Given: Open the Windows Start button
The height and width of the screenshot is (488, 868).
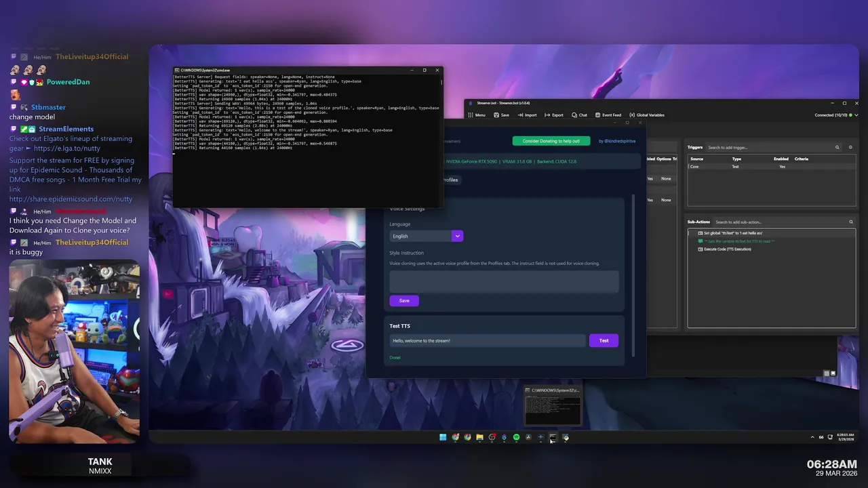Looking at the screenshot, I should pyautogui.click(x=443, y=437).
